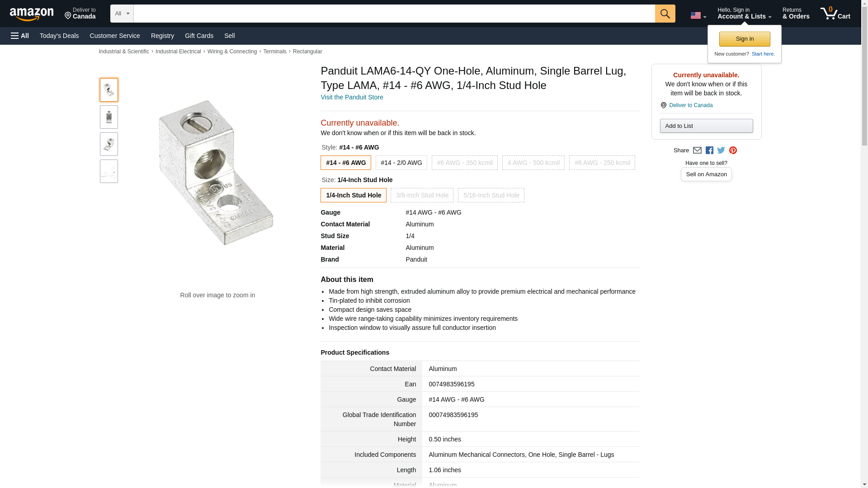The width and height of the screenshot is (868, 488).
Task: Open the language flag dropdown
Action: (x=698, y=15)
